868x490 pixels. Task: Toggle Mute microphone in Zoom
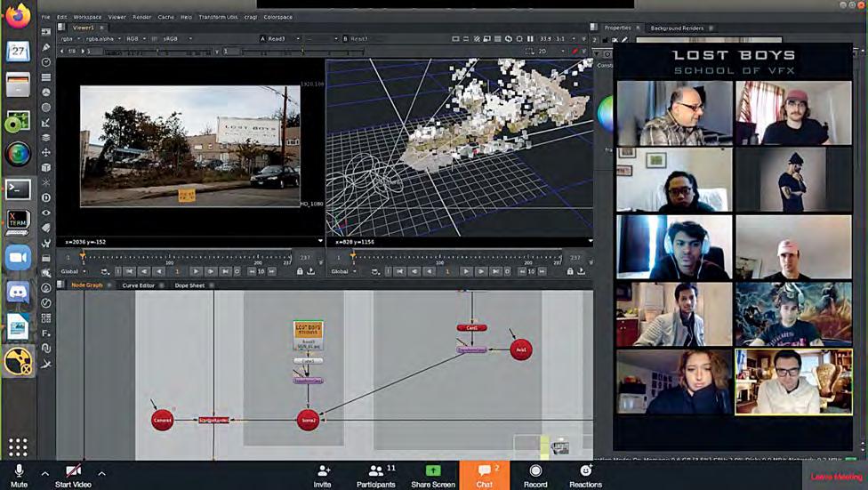pos(19,476)
